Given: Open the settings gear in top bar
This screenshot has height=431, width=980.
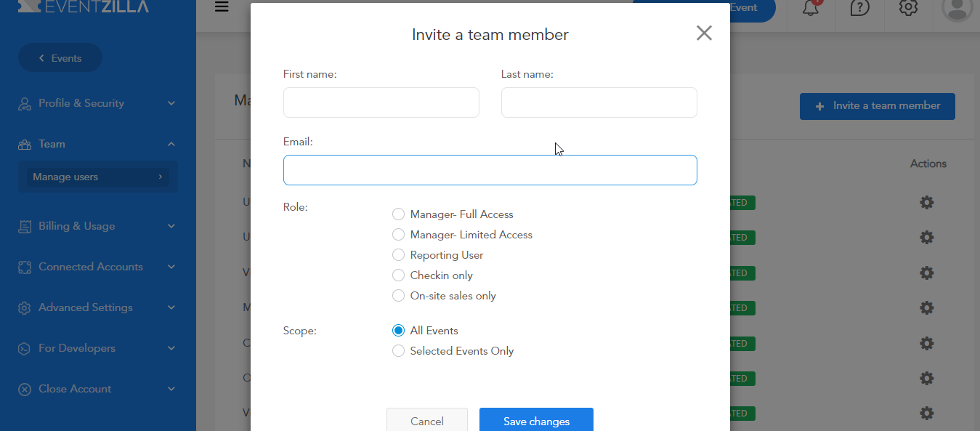Looking at the screenshot, I should [x=908, y=8].
